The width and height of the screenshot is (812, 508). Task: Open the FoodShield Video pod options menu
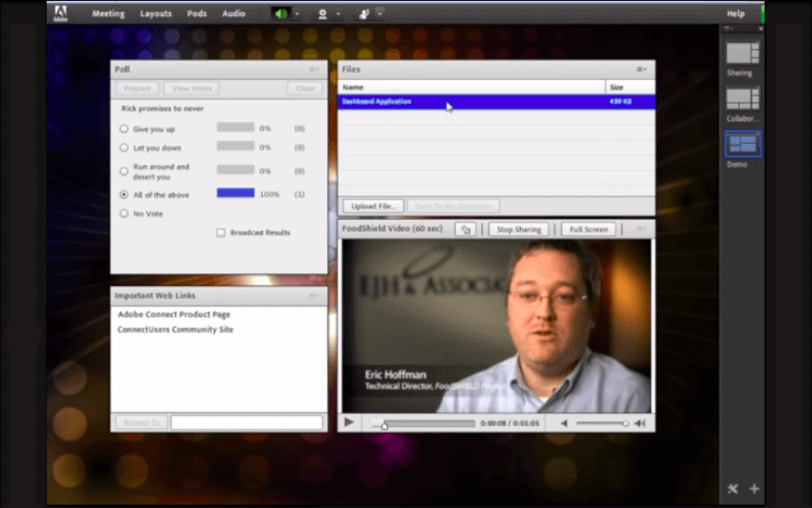point(641,229)
